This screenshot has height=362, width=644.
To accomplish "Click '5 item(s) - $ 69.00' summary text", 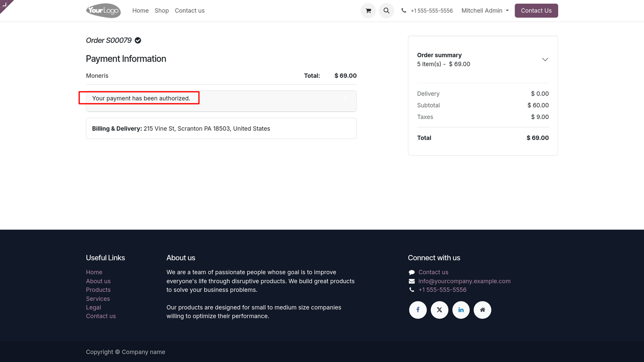I will (444, 64).
